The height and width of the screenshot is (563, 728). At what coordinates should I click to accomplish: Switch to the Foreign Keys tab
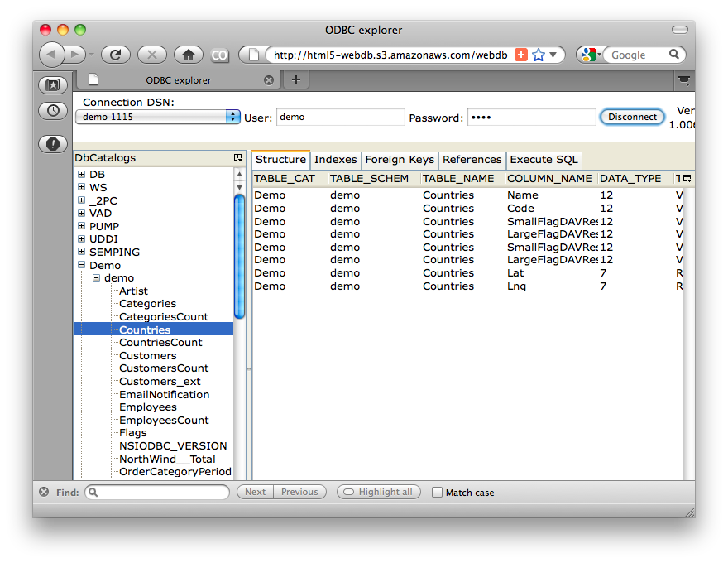tap(399, 160)
